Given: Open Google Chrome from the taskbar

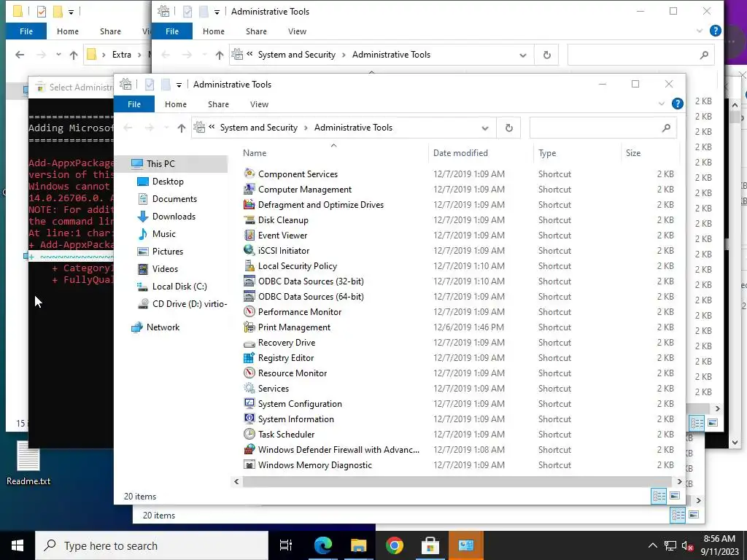Looking at the screenshot, I should click(395, 545).
